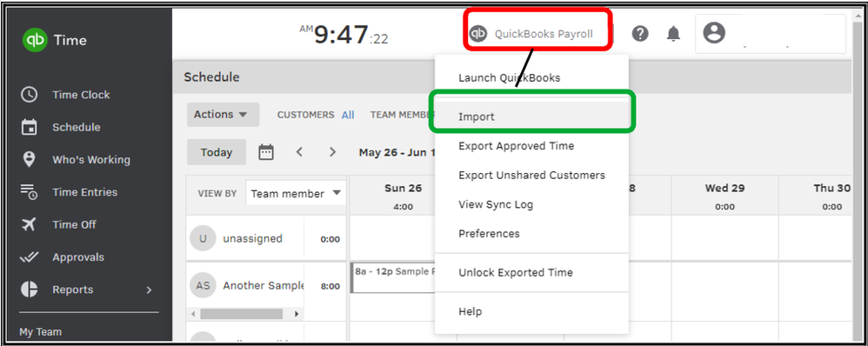Click the Today button

[217, 152]
